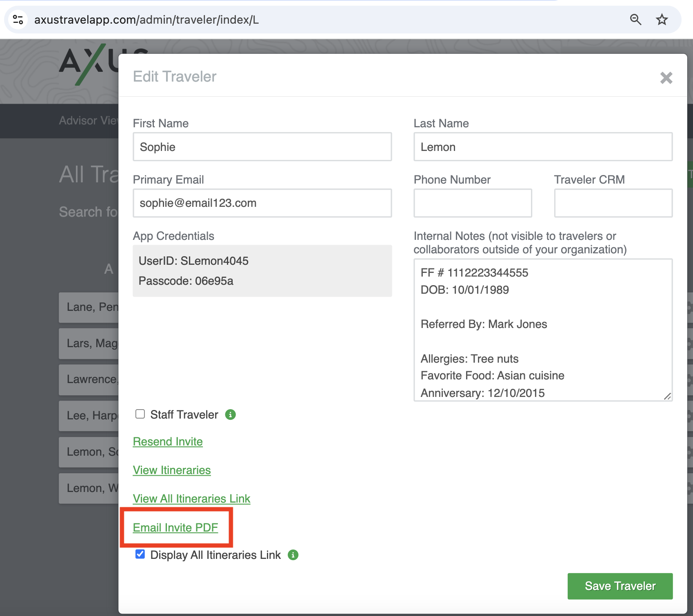Click the URL text in the address bar
Screen dimensions: 693x616
click(x=147, y=20)
